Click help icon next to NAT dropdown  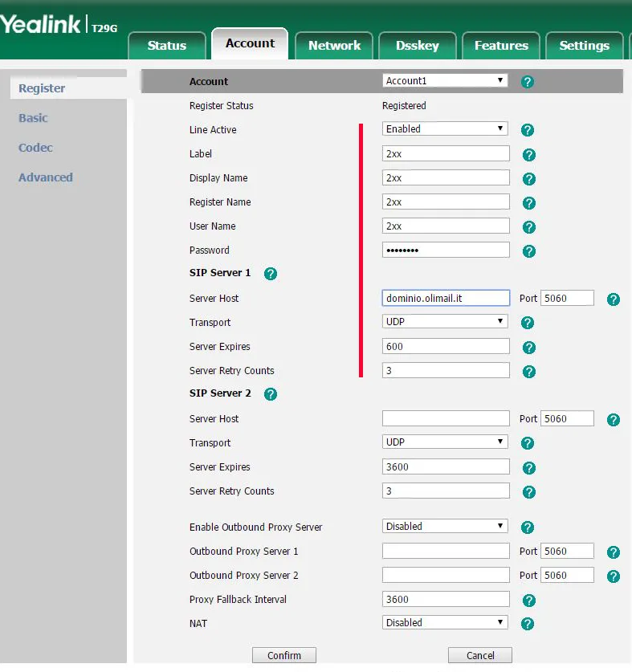[x=528, y=624]
